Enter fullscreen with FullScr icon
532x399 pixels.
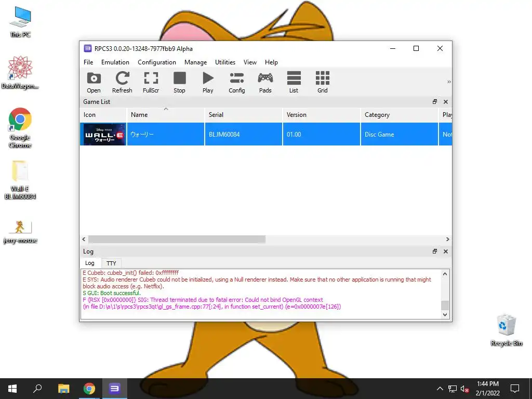click(x=151, y=82)
